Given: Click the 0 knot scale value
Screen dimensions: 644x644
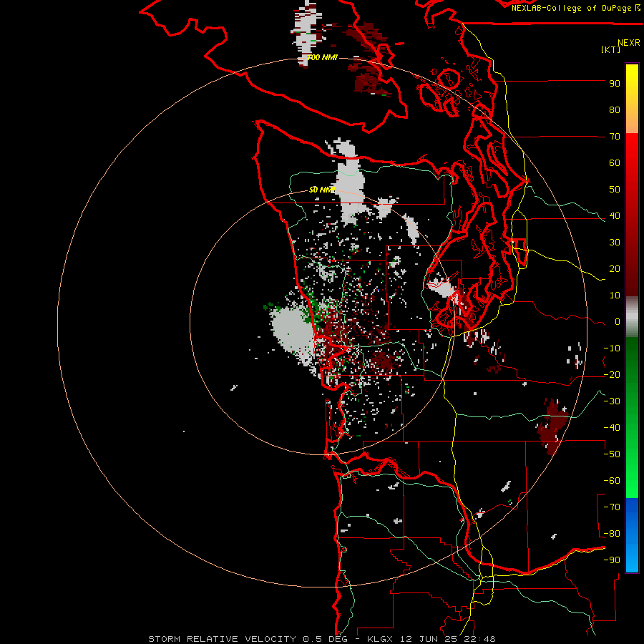Looking at the screenshot, I should (618, 322).
